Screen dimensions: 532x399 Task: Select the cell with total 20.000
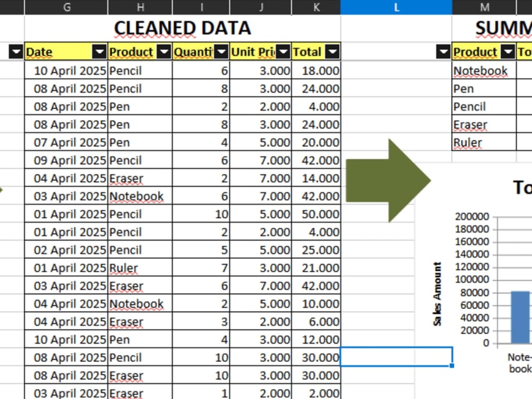click(x=316, y=142)
